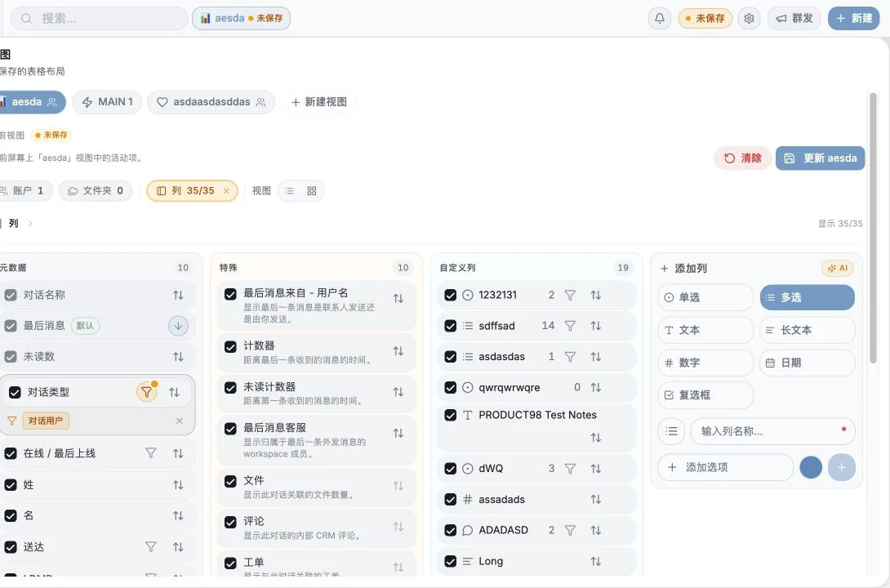
Task: Click the 输入列名称 input field
Action: pyautogui.click(x=772, y=431)
